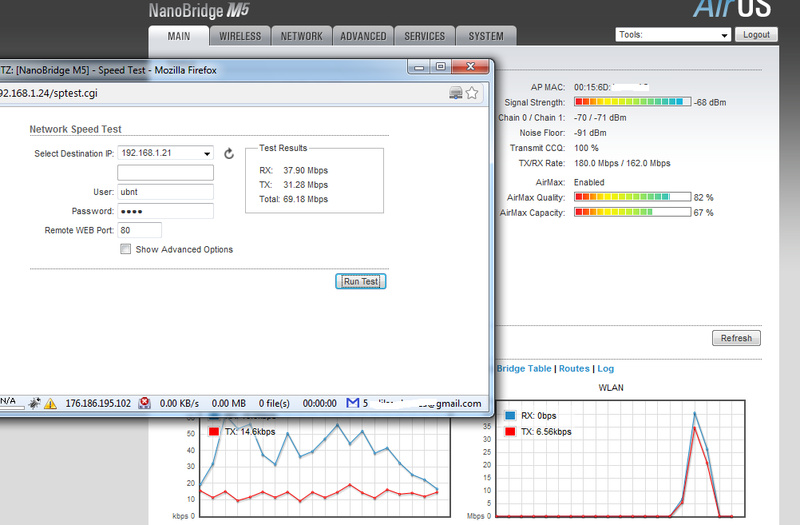The width and height of the screenshot is (800, 525).
Task: Click the Signal Strength bar
Action: click(633, 102)
